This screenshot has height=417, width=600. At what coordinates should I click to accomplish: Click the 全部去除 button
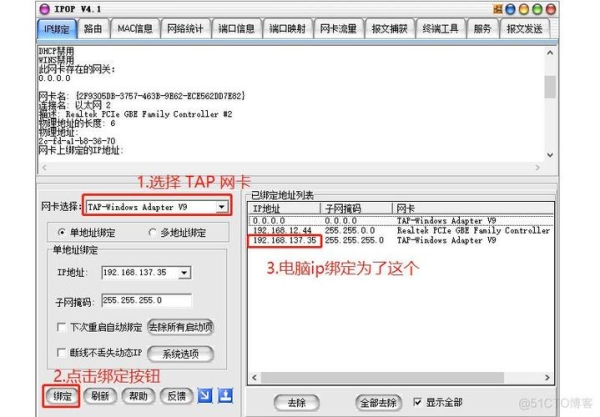378,402
